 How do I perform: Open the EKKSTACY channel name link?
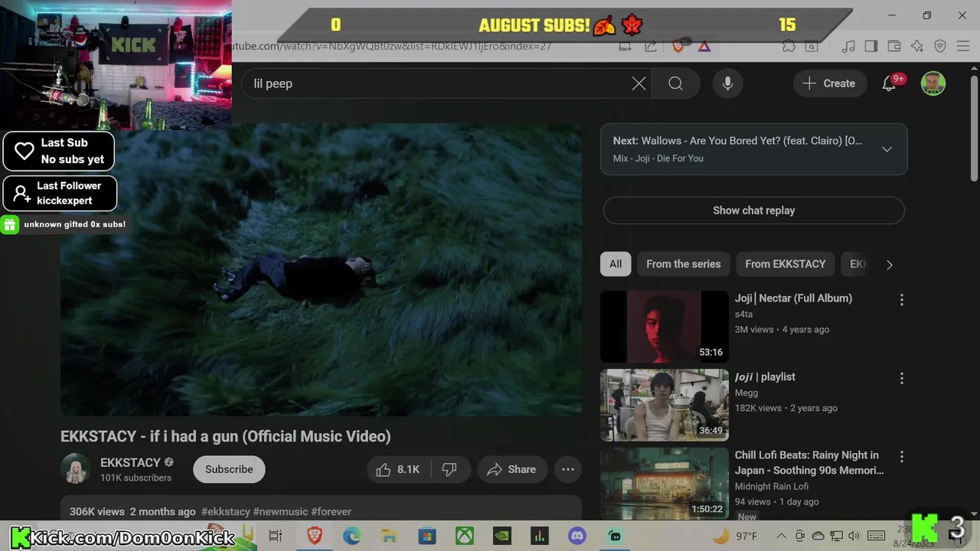point(130,462)
